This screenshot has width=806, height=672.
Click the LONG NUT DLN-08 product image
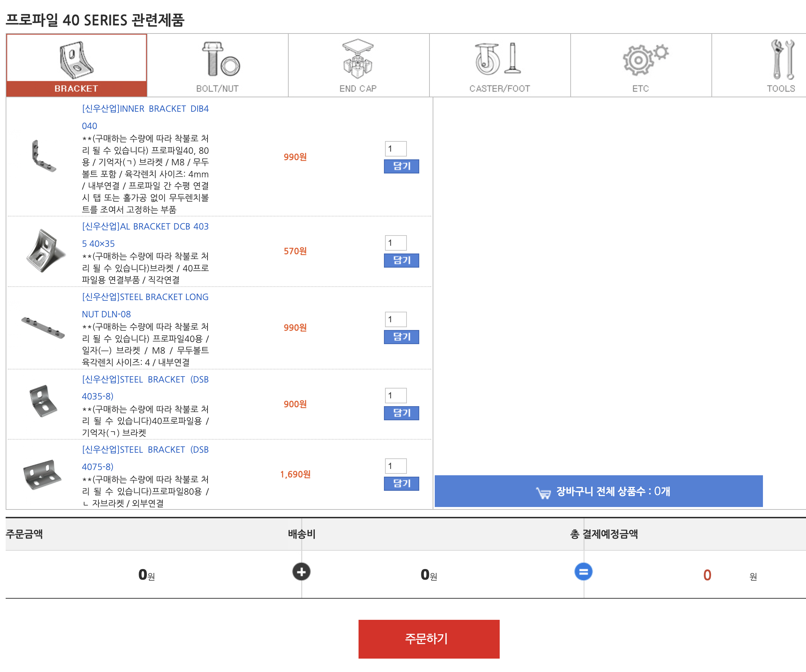(43, 328)
